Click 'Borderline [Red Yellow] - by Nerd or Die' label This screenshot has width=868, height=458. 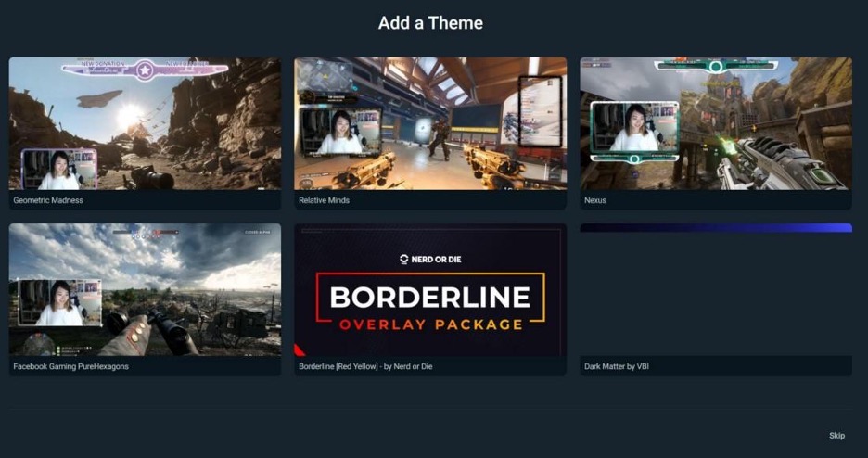click(x=365, y=366)
